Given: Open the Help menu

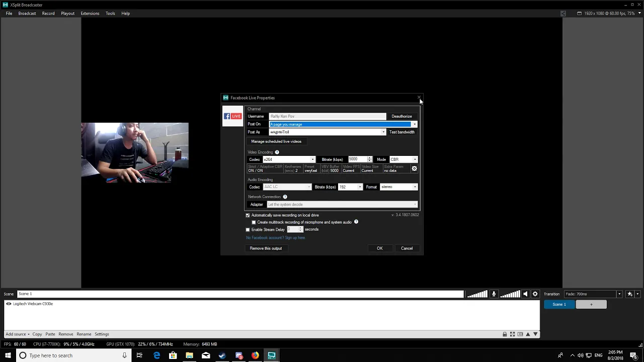Looking at the screenshot, I should tap(126, 14).
